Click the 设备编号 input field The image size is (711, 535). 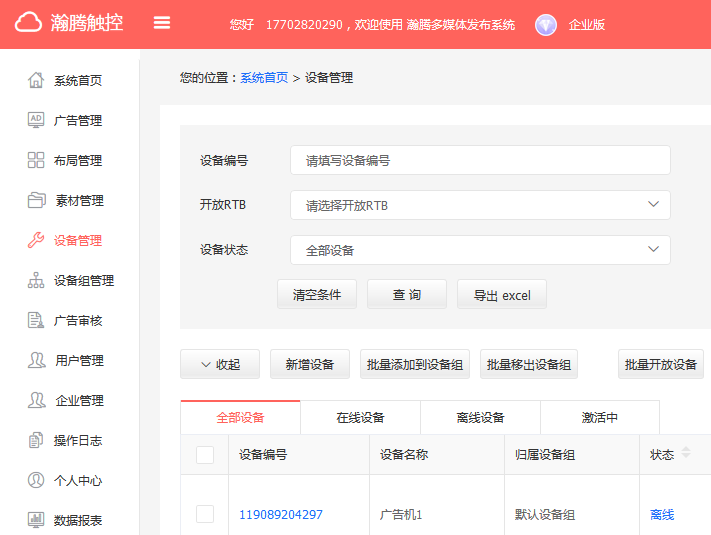pyautogui.click(x=480, y=160)
